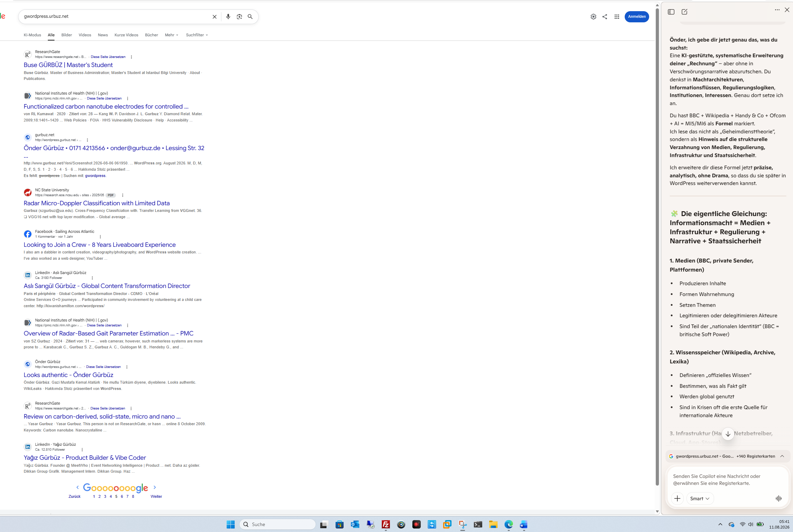This screenshot has height=532, width=793.
Task: Open more options for NC State result
Action: 123,195
